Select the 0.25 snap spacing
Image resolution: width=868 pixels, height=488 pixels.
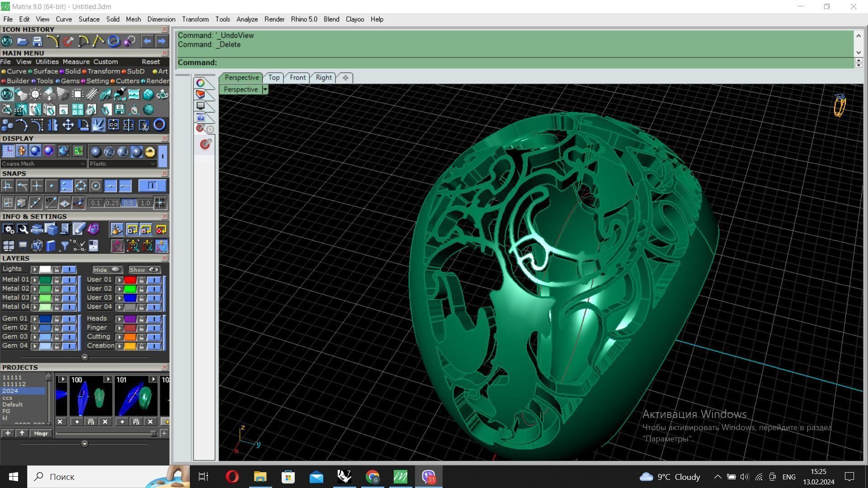[112, 203]
